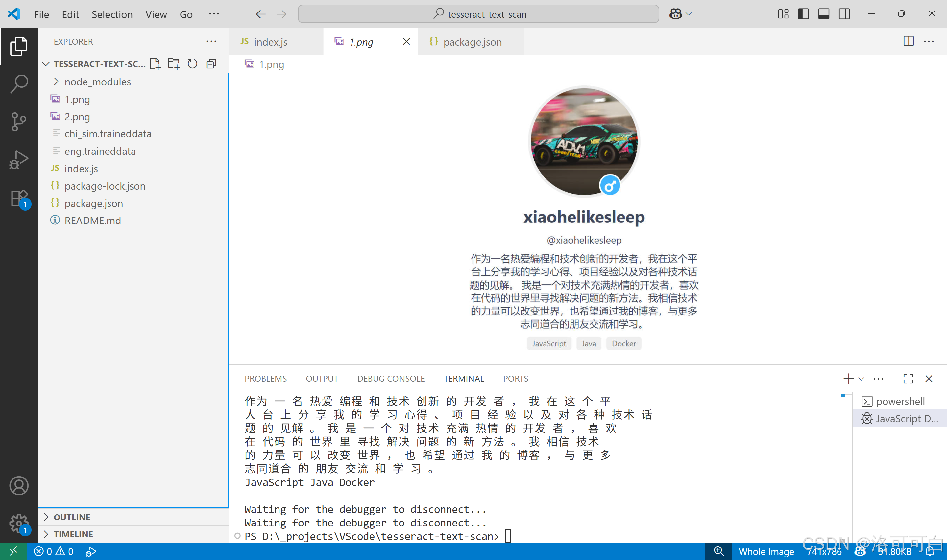947x560 pixels.
Task: Expand the node_modules folder
Action: click(56, 82)
